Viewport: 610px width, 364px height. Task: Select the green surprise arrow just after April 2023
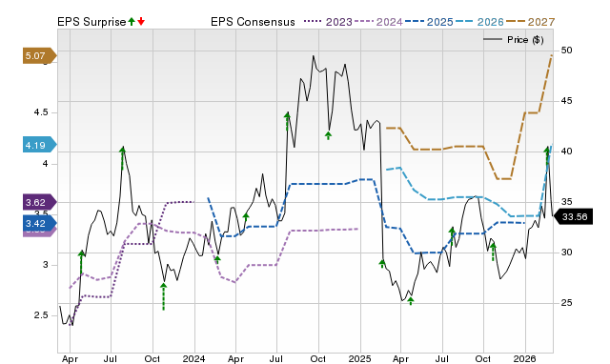pos(81,262)
